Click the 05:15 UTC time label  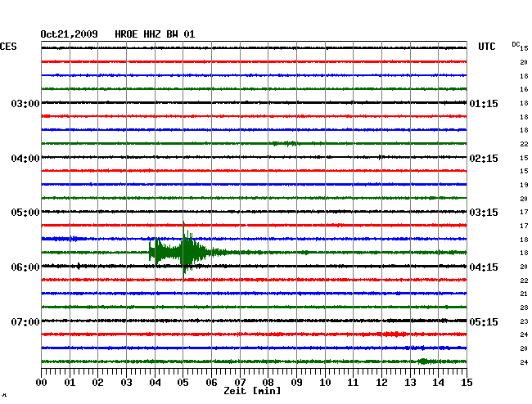tap(484, 321)
